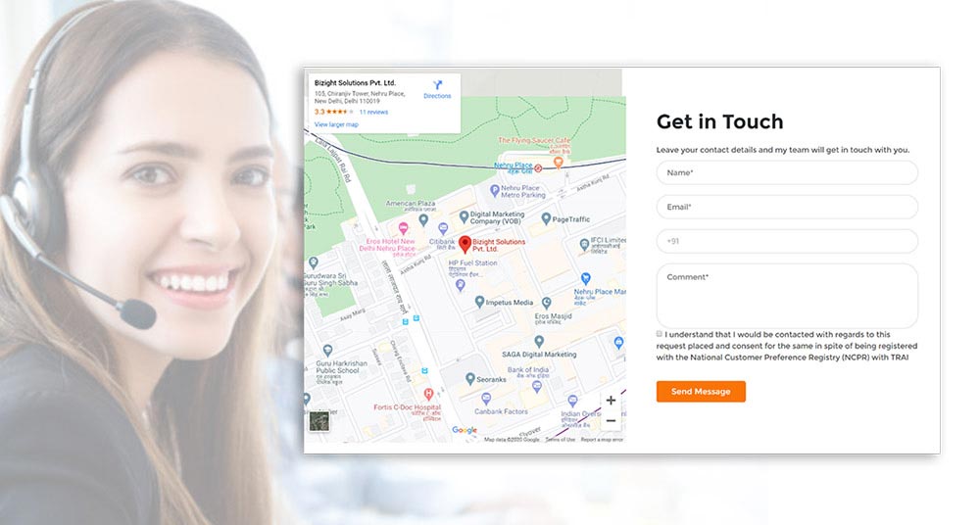This screenshot has height=525, width=980.
Task: Click the Eros Hotel pink marker
Action: click(403, 228)
